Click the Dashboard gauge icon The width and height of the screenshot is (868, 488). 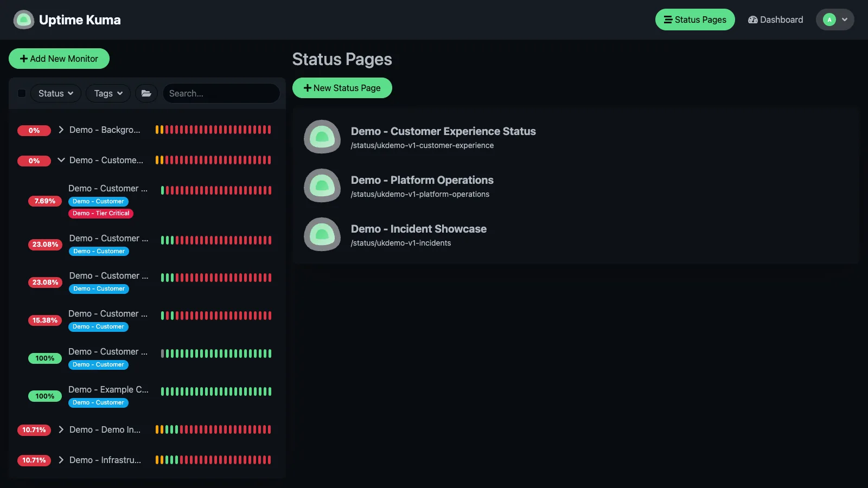point(753,20)
